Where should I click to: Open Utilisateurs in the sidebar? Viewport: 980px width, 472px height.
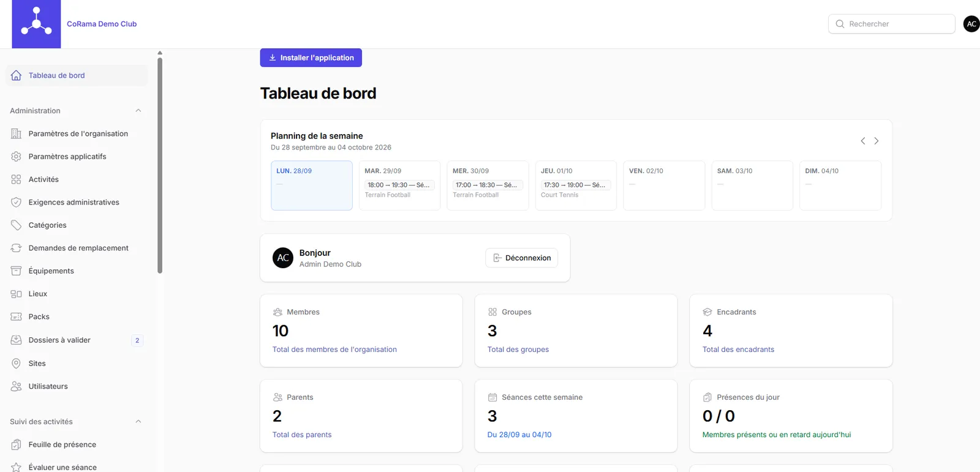[x=77, y=386]
